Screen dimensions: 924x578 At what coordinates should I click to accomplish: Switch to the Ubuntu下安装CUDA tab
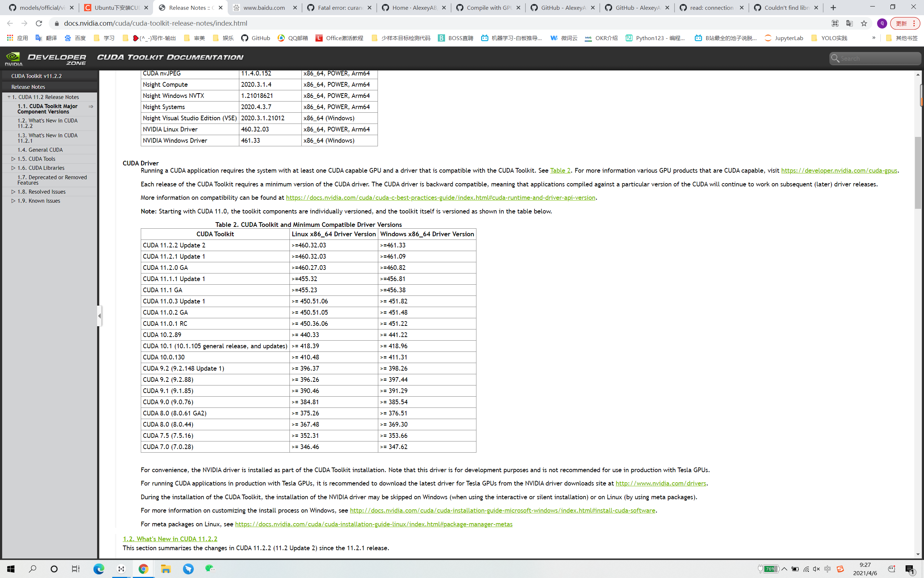117,8
